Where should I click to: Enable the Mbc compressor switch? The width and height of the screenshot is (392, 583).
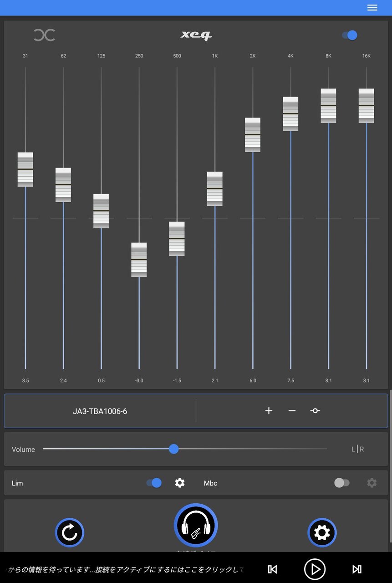pyautogui.click(x=341, y=483)
